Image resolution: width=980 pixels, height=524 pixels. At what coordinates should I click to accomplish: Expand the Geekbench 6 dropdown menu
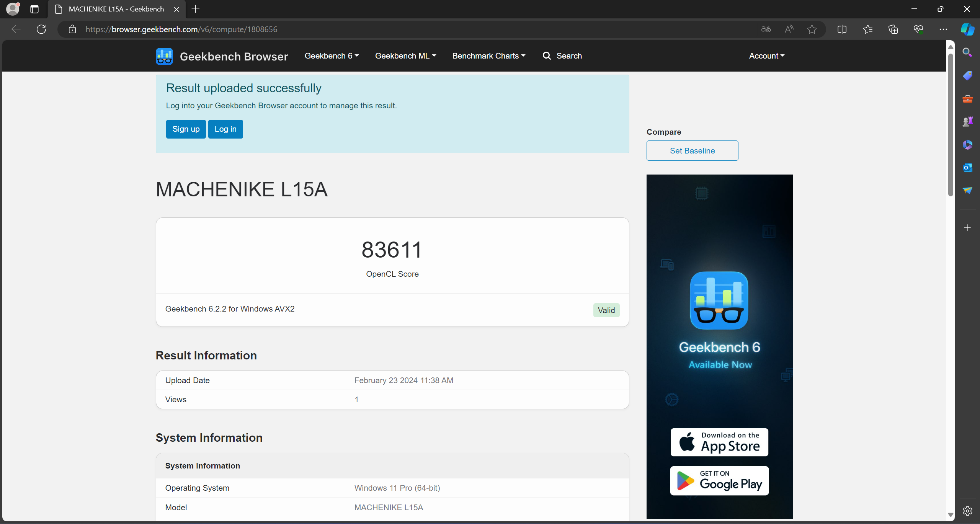(x=332, y=56)
